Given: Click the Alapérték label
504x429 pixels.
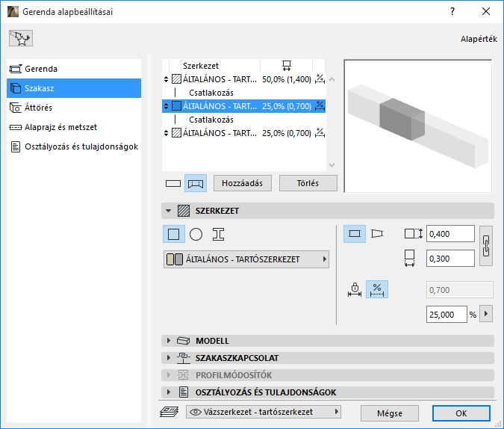Looking at the screenshot, I should 479,39.
